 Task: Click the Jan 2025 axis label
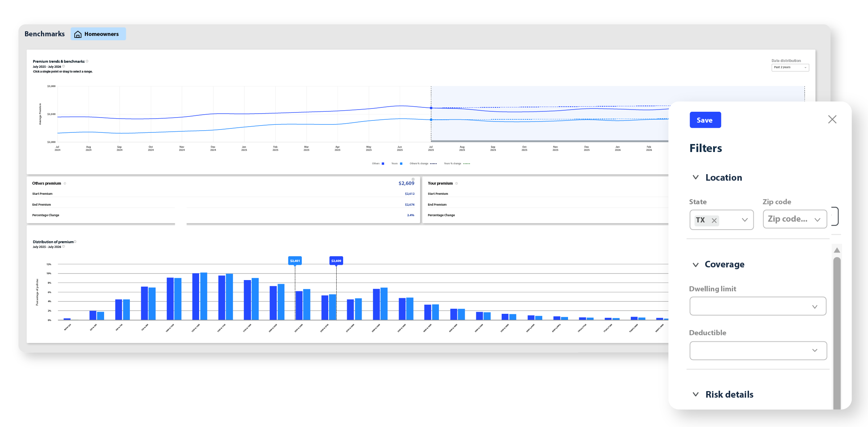click(244, 148)
